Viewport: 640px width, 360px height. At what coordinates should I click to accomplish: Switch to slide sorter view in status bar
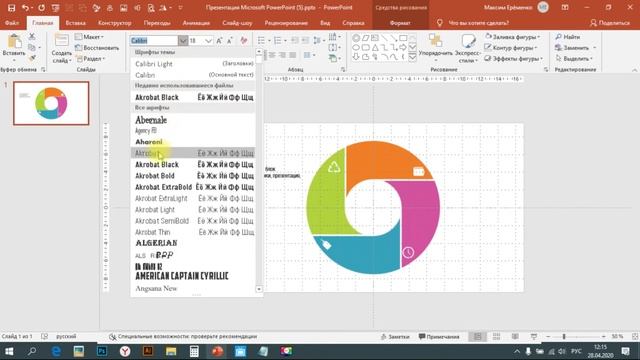(496, 337)
